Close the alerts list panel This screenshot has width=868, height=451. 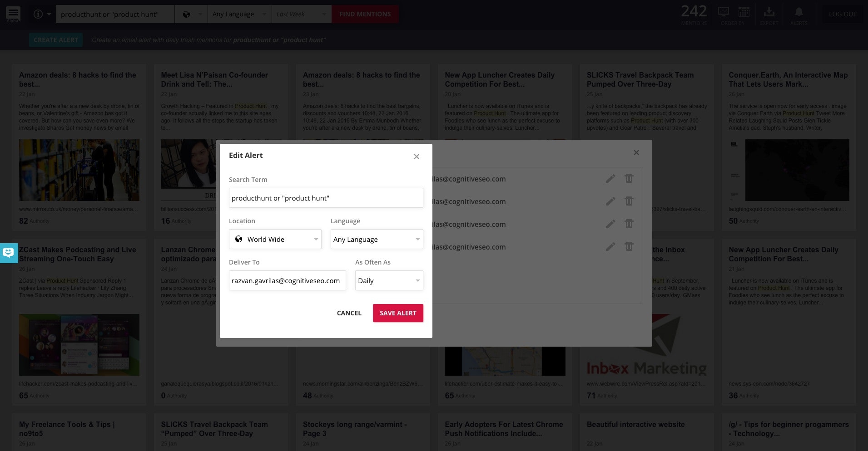click(636, 152)
